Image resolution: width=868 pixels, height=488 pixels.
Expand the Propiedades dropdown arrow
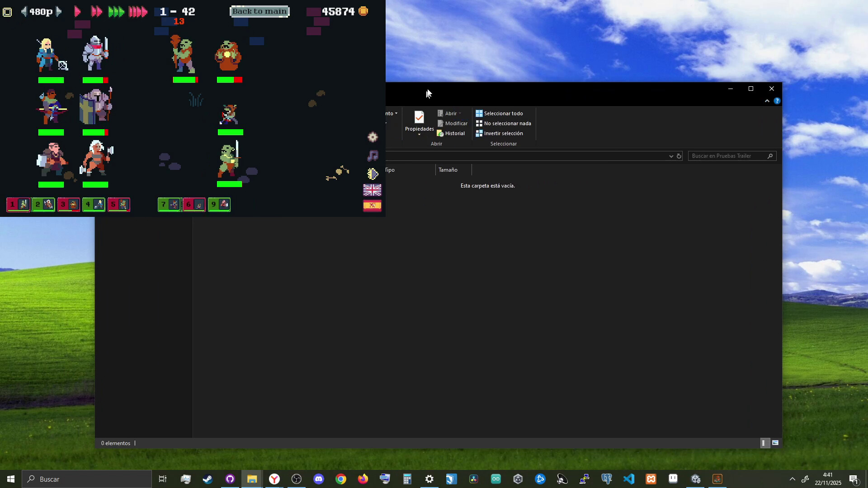(419, 134)
